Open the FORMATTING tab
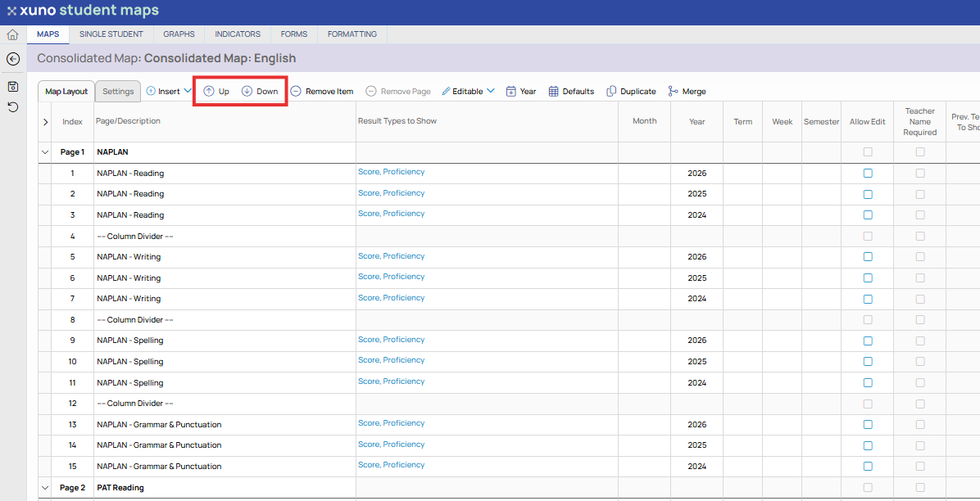The height and width of the screenshot is (501, 980). (x=352, y=34)
